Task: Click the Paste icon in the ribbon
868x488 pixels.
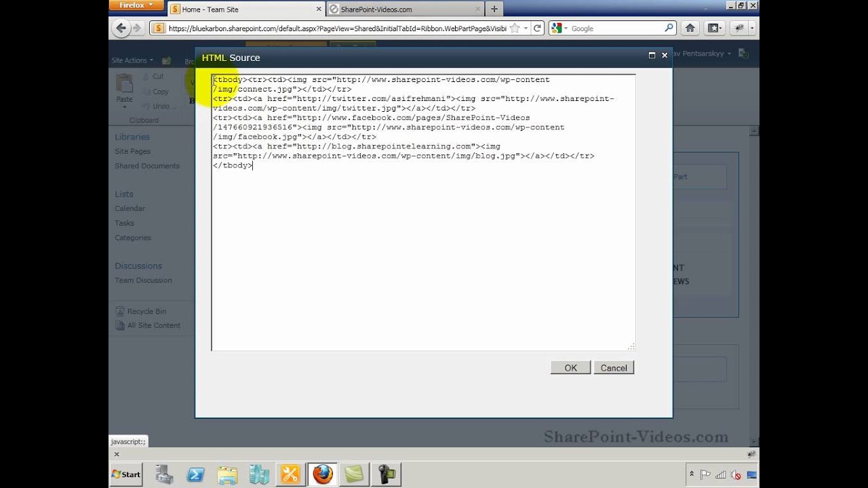Action: click(124, 84)
